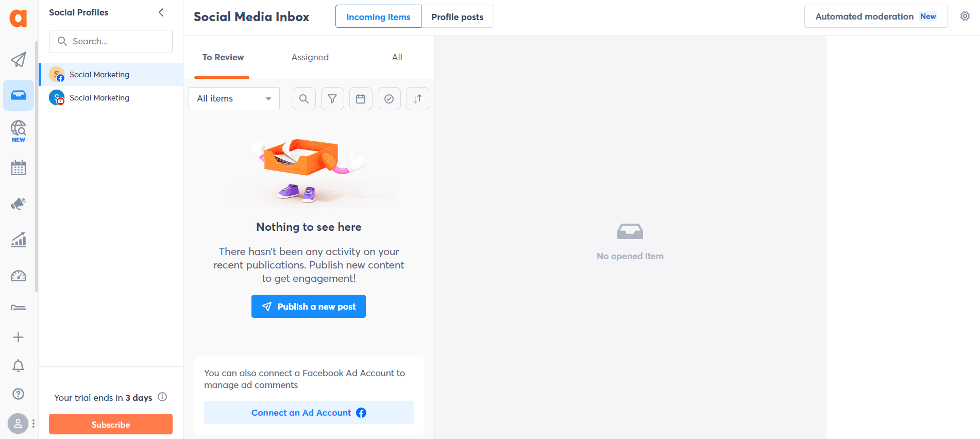This screenshot has height=439, width=980.
Task: Open the All items dropdown
Action: pyautogui.click(x=233, y=98)
